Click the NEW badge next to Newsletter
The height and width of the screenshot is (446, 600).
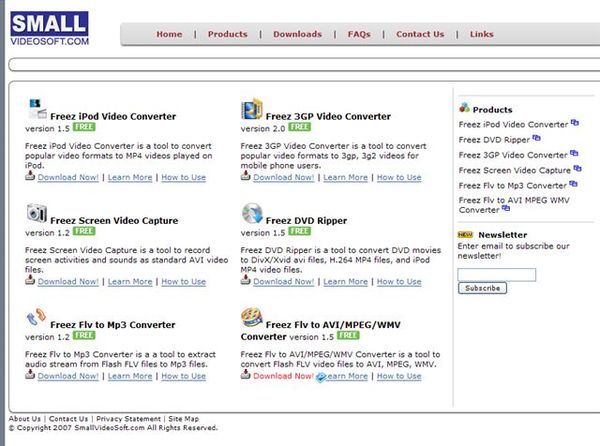point(465,234)
